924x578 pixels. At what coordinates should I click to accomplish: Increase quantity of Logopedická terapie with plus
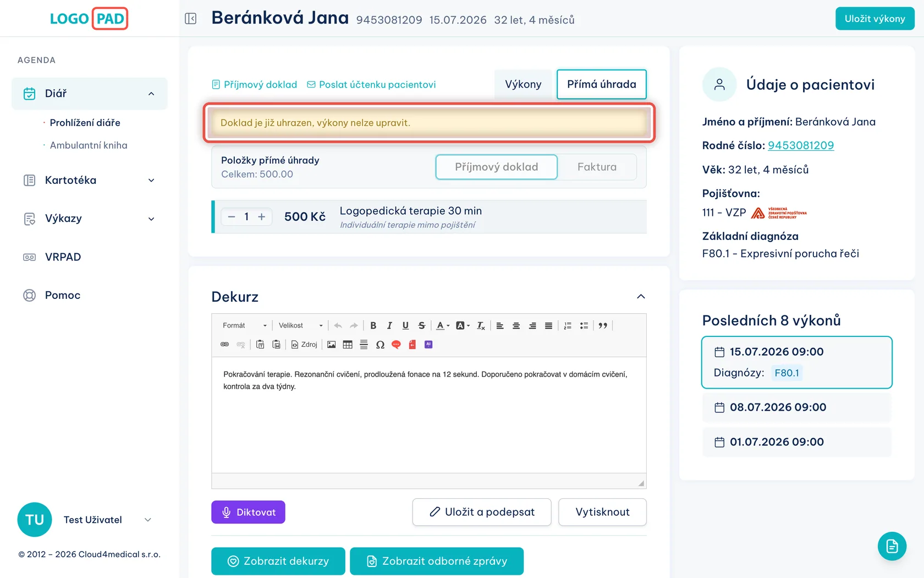(262, 217)
